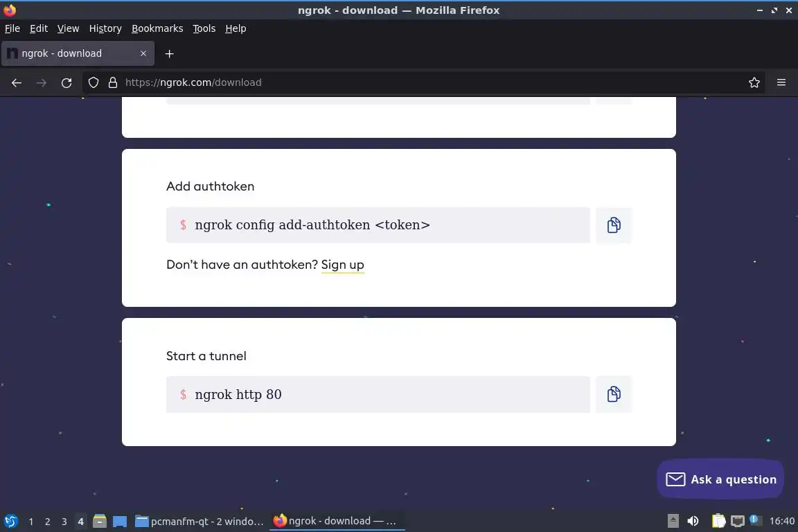Go back to previous page
The image size is (798, 532).
pyautogui.click(x=17, y=82)
